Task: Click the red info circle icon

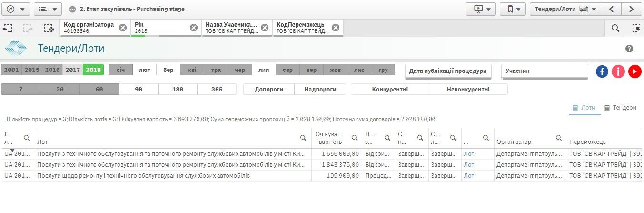Action: 618,71
